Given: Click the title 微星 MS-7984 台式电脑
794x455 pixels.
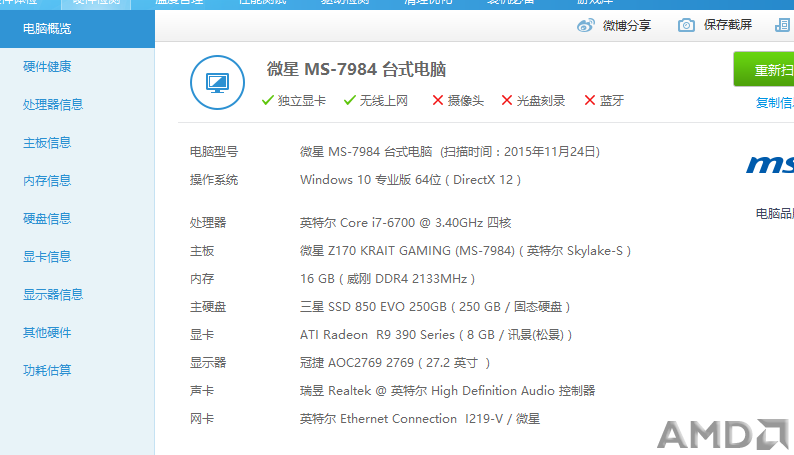Looking at the screenshot, I should click(356, 69).
